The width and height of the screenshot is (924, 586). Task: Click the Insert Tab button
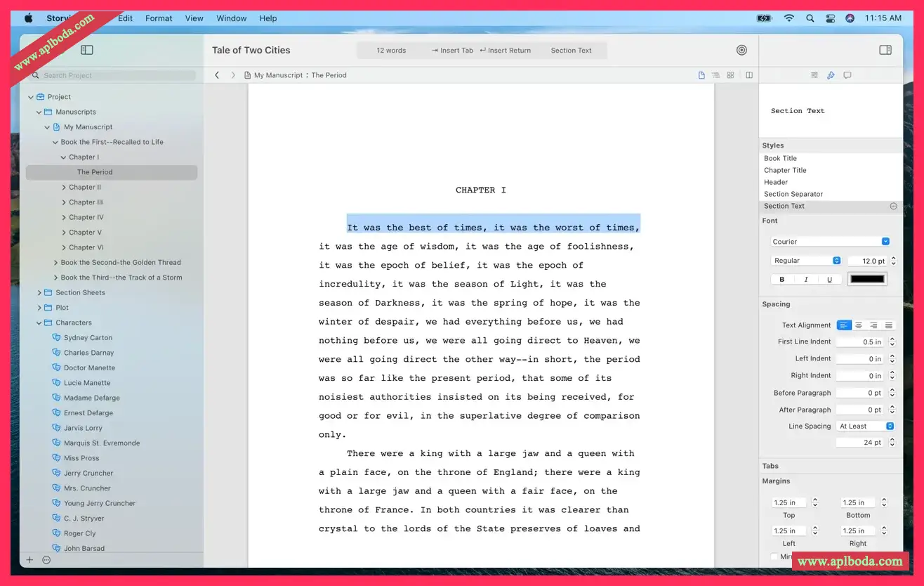452,51
